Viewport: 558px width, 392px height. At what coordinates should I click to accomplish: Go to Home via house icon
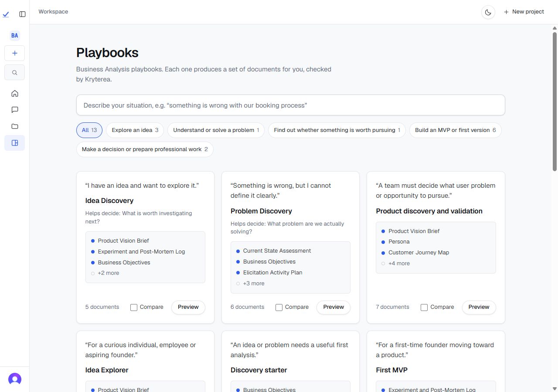[x=15, y=93]
